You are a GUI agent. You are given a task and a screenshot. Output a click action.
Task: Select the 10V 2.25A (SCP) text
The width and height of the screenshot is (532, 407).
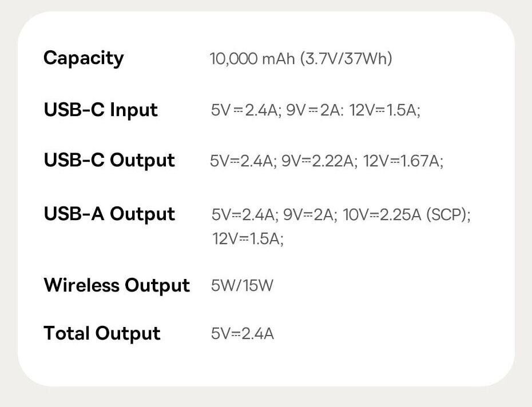[407, 215]
